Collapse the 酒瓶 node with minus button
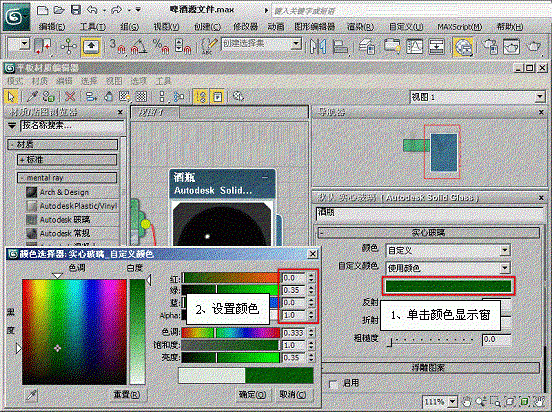This screenshot has height=412, width=552. pos(265,178)
